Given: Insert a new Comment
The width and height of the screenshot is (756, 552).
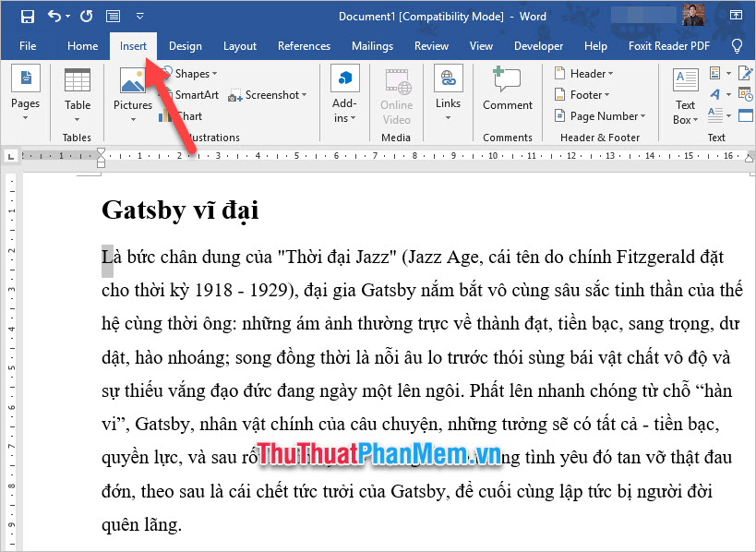Looking at the screenshot, I should 507,90.
